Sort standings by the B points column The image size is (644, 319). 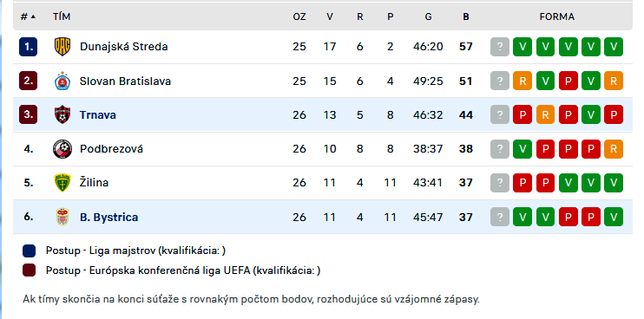coord(466,16)
